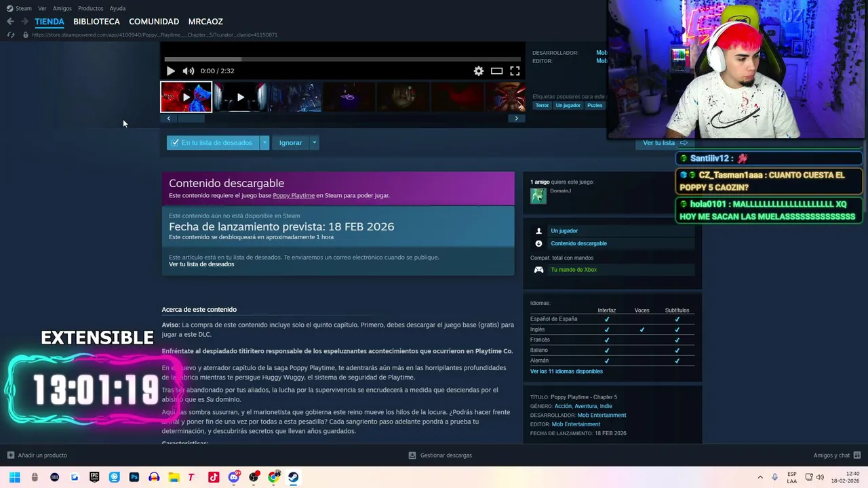Open Photoshop from the taskbar
868x488 pixels.
pos(134,477)
